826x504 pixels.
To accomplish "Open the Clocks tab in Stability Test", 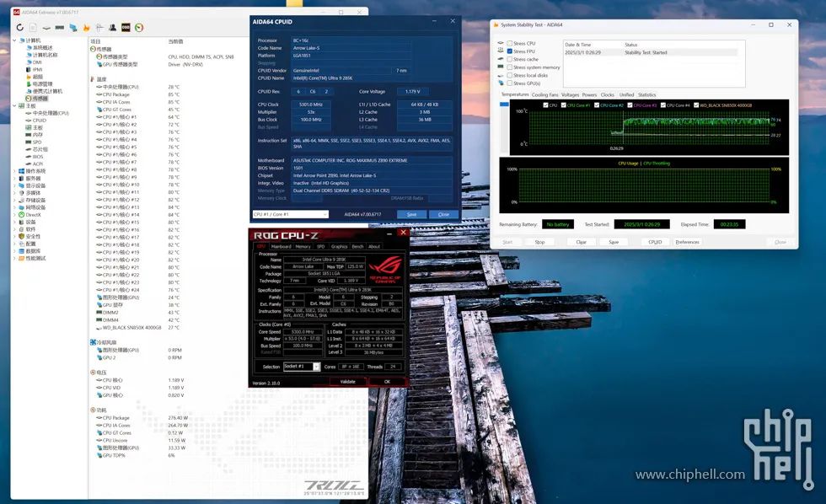I will 608,94.
